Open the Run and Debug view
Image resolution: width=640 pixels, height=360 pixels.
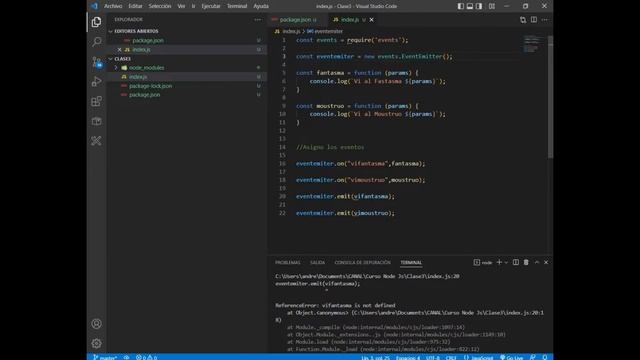[x=96, y=82]
